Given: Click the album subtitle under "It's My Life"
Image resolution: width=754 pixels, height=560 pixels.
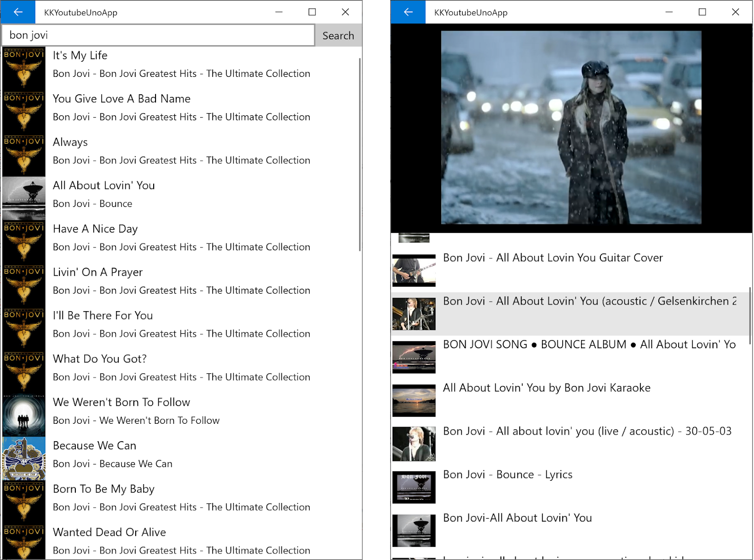Looking at the screenshot, I should (x=181, y=74).
